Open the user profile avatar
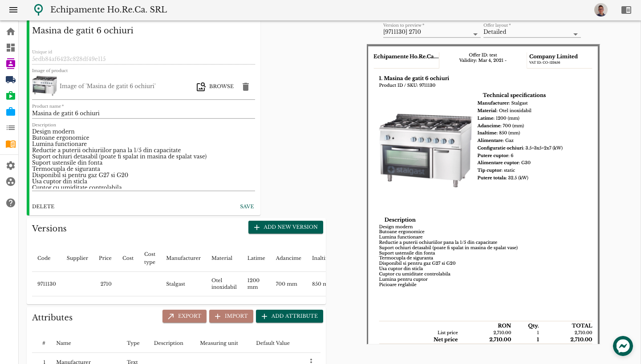Screen dimensions: 641x364 point(601,10)
